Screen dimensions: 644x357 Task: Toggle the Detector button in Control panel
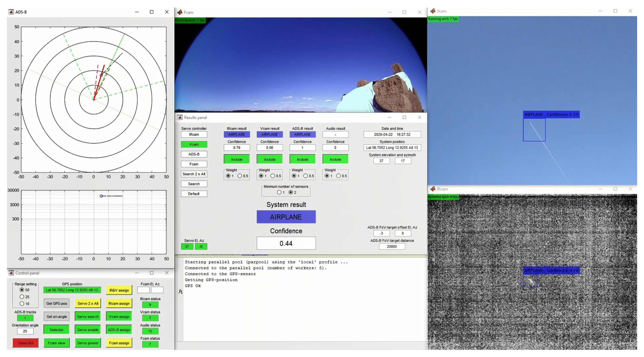coord(57,330)
